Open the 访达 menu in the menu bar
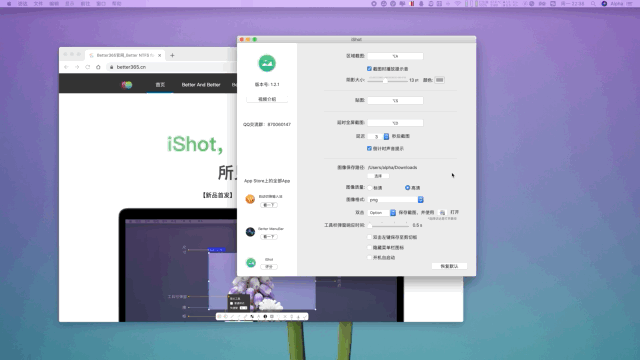640x360 pixels. 23,4
